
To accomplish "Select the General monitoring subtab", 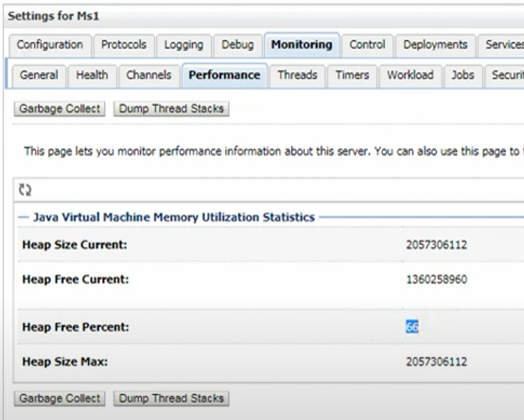I will (39, 75).
